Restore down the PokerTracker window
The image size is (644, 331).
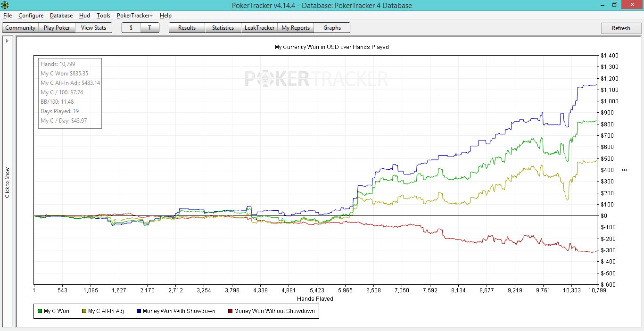click(x=615, y=5)
